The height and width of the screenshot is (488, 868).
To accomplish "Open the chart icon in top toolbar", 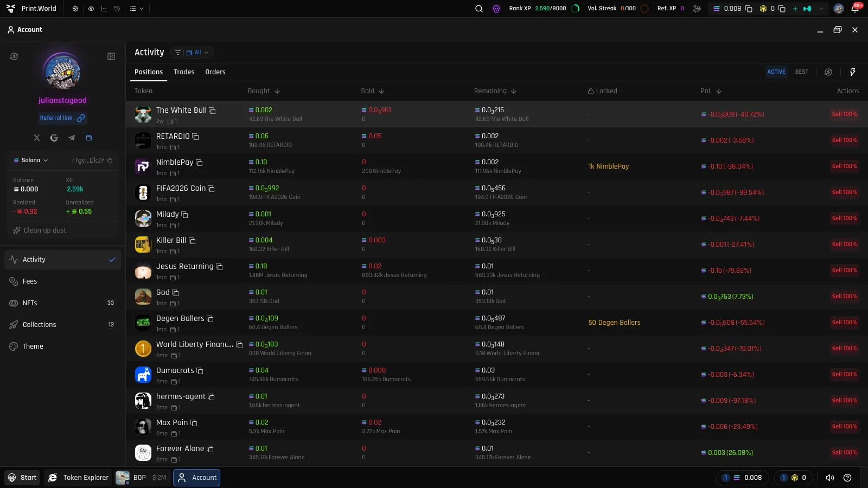I will coord(104,9).
